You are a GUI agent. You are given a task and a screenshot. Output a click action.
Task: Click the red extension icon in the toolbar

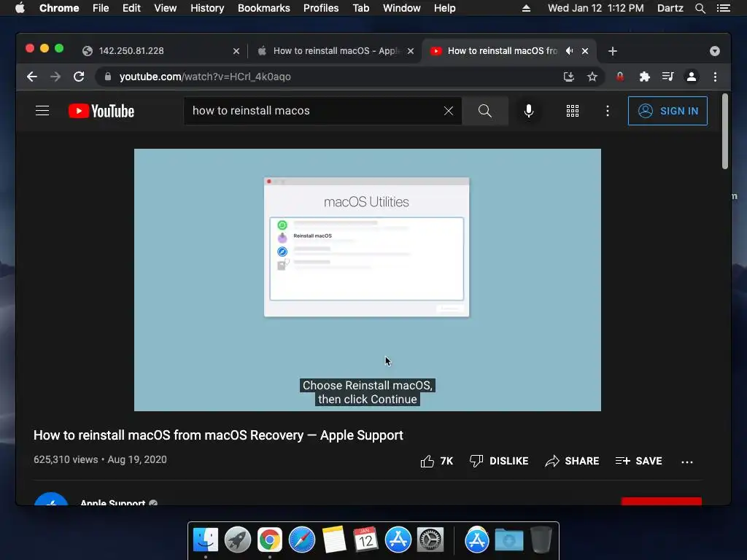(x=620, y=77)
